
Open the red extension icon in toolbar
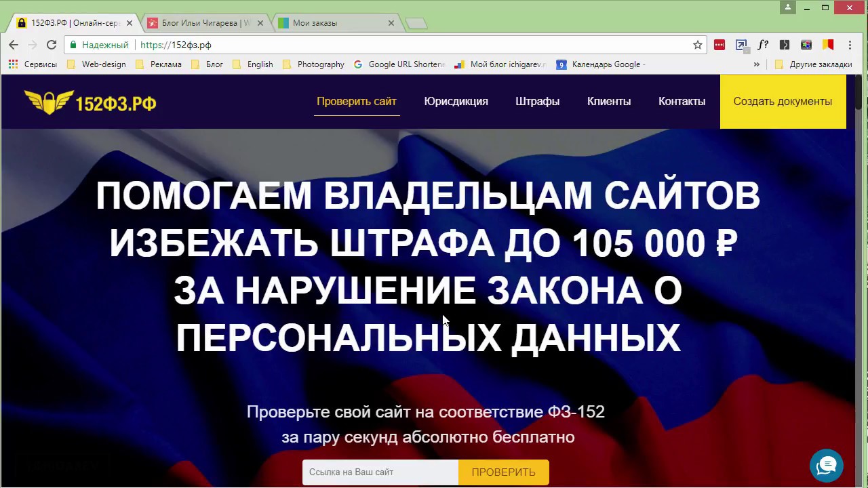[719, 45]
